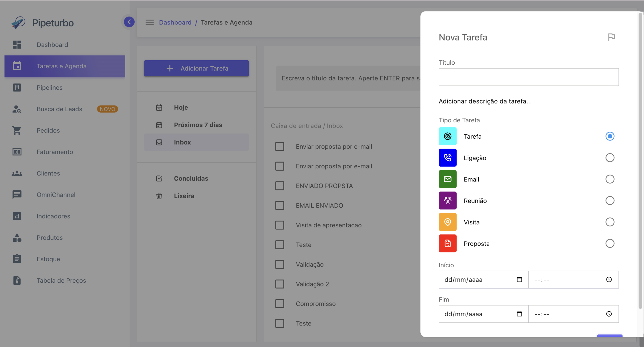The image size is (644, 347).
Task: Click the green Email envelope icon
Action: [x=448, y=179]
